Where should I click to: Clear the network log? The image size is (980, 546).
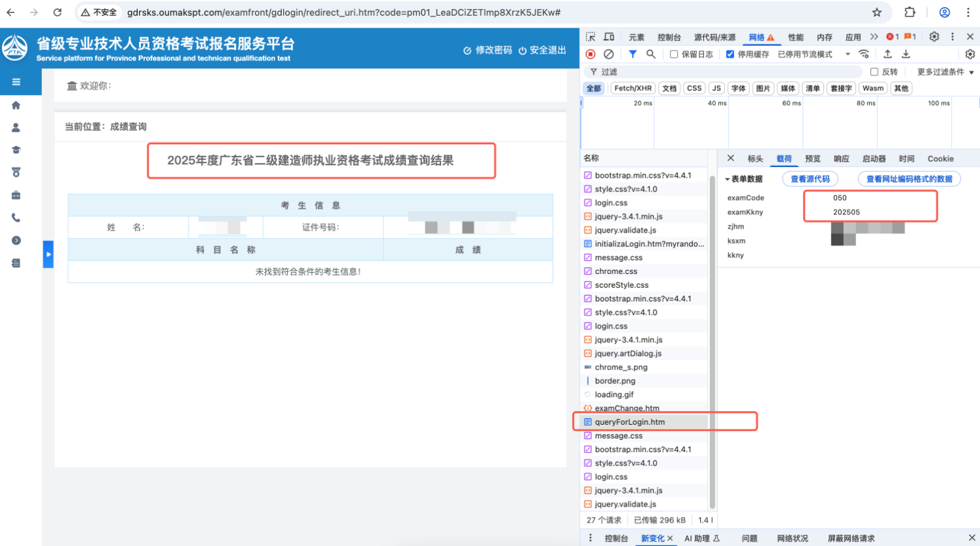click(x=609, y=54)
